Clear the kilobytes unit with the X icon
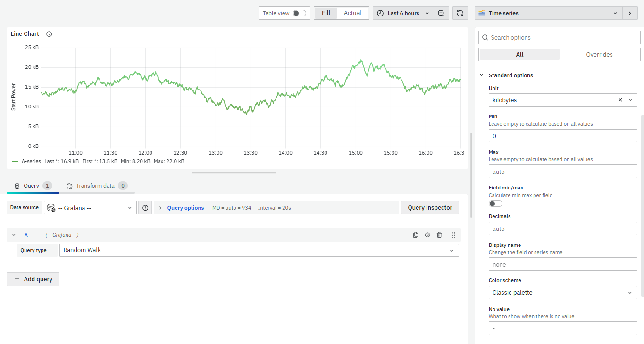This screenshot has height=344, width=644. (x=620, y=100)
